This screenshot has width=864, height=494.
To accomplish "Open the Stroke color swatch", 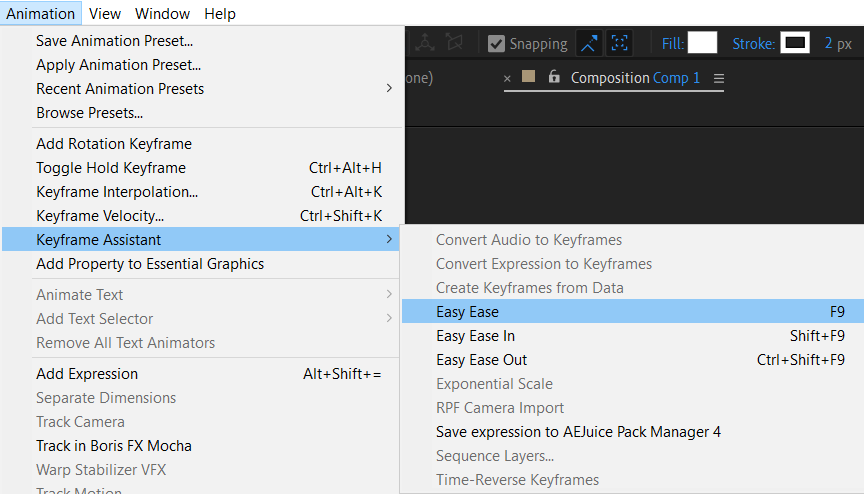I will 795,43.
